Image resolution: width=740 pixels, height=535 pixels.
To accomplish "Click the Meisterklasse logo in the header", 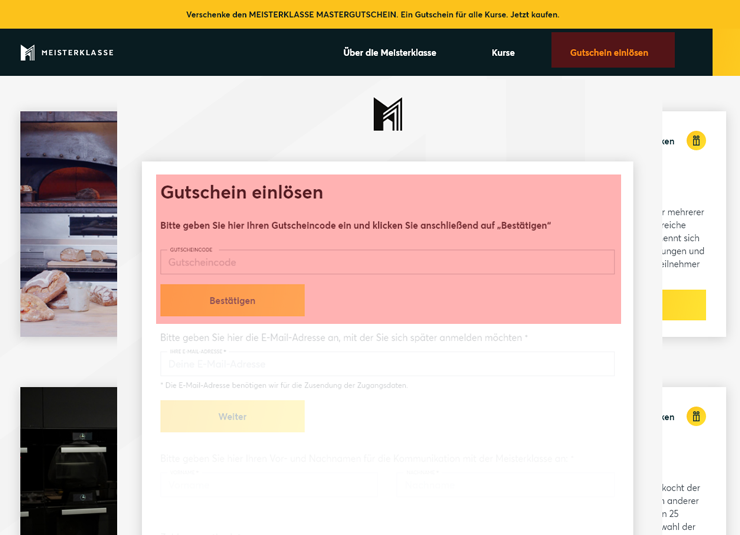I will pos(67,52).
